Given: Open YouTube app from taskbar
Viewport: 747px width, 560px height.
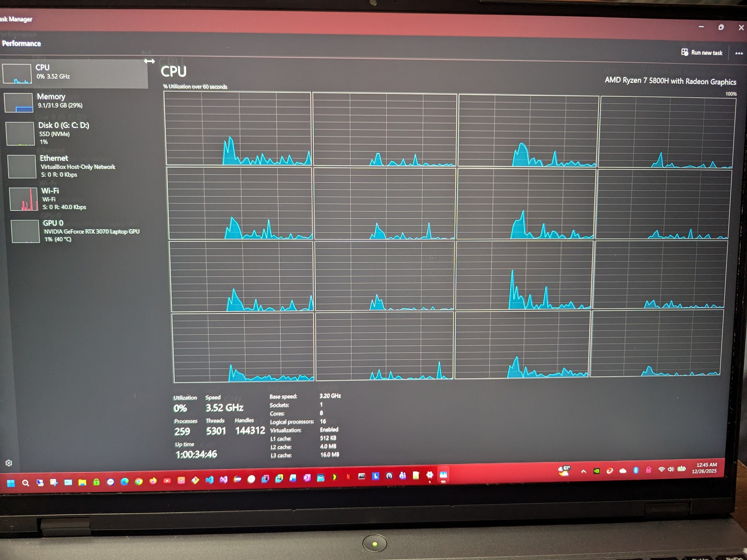Looking at the screenshot, I should [167, 481].
